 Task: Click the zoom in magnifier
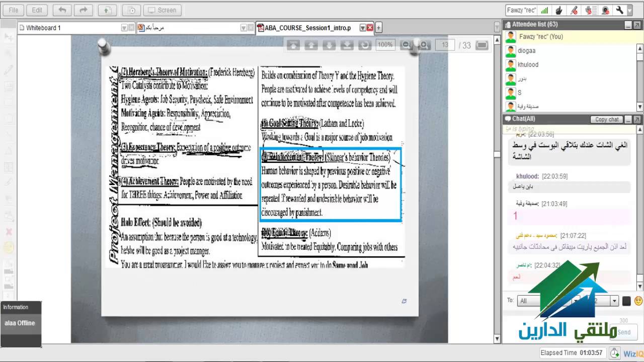pyautogui.click(x=425, y=45)
